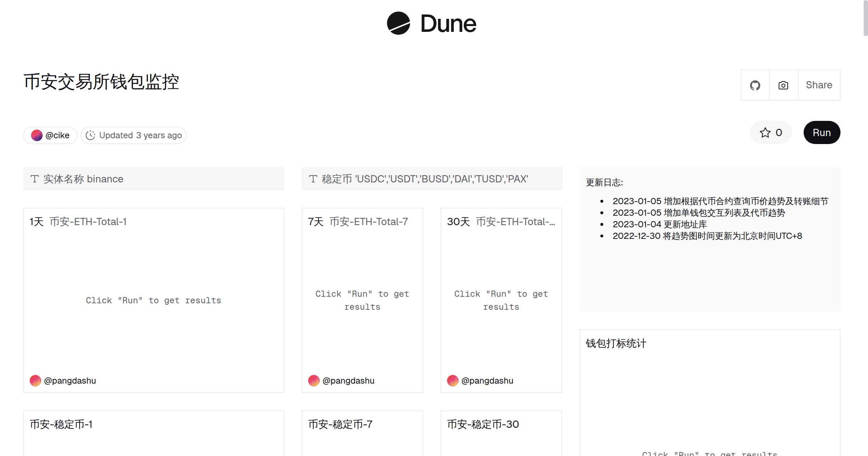Image resolution: width=868 pixels, height=456 pixels.
Task: Click @pangdashu avatar under 币安-ETH-Total-1
Action: tap(35, 380)
